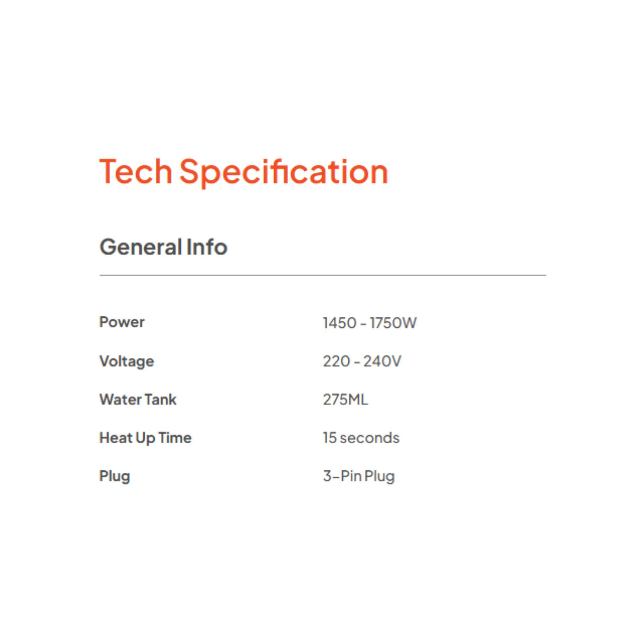Click the 240V figure in the voltage value
This screenshot has height=644, width=644.
coord(382,361)
